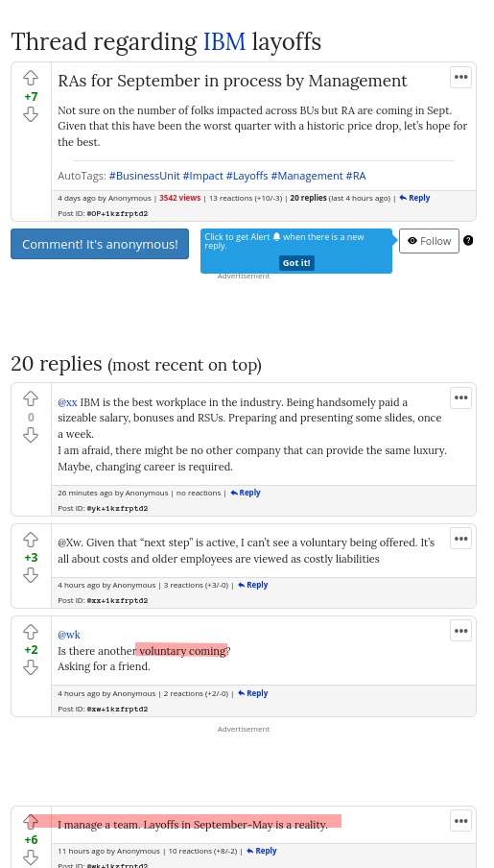Toggle Follow for this thread
Viewport: 494px width, 868px height.
pyautogui.click(x=430, y=241)
